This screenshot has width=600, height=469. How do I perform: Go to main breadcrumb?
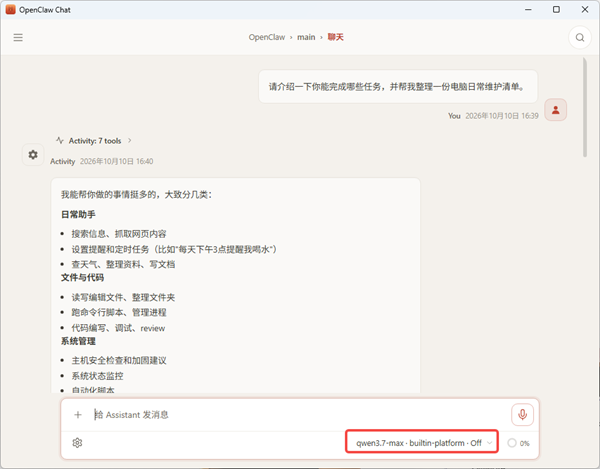pos(306,37)
